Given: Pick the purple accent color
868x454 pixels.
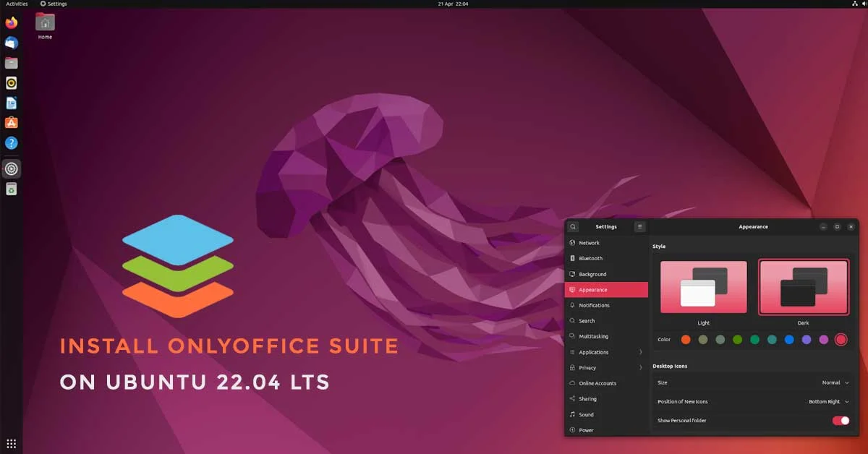Looking at the screenshot, I should [807, 340].
